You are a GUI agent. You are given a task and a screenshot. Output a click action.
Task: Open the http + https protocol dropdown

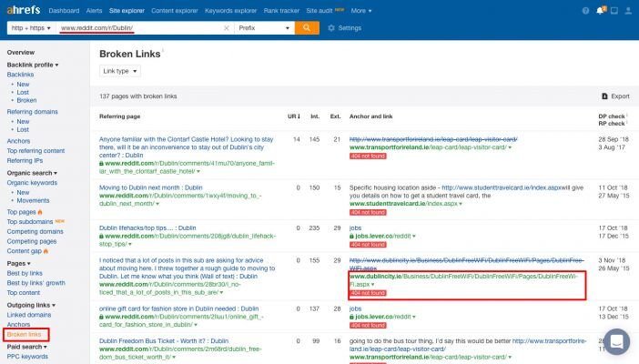click(29, 28)
